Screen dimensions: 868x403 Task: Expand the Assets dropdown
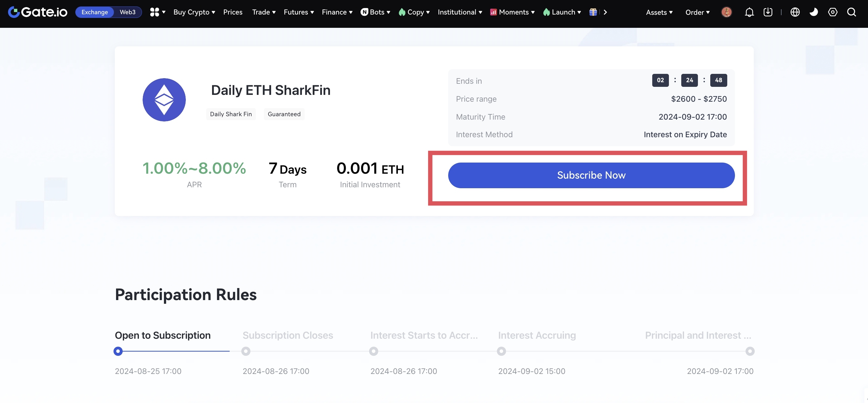pyautogui.click(x=659, y=12)
